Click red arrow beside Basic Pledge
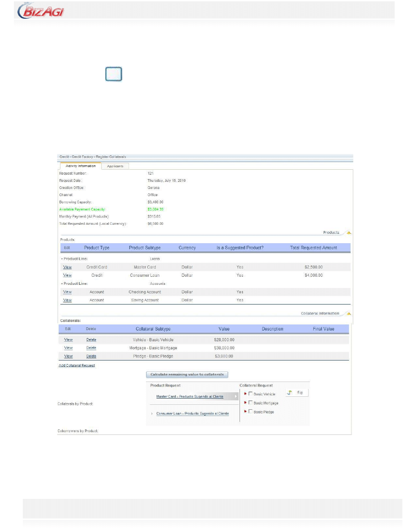411x532 pixels. tap(245, 412)
